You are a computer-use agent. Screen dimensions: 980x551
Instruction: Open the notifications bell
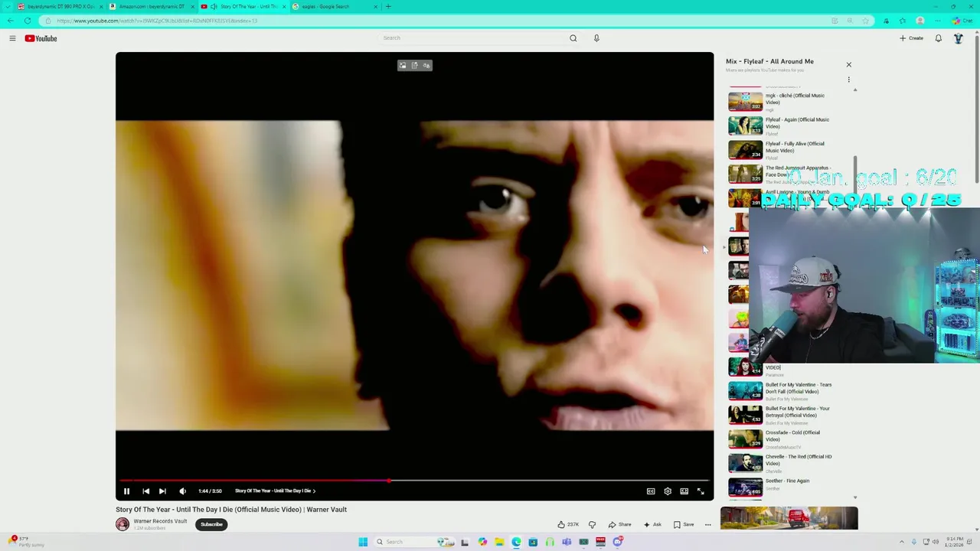point(939,38)
